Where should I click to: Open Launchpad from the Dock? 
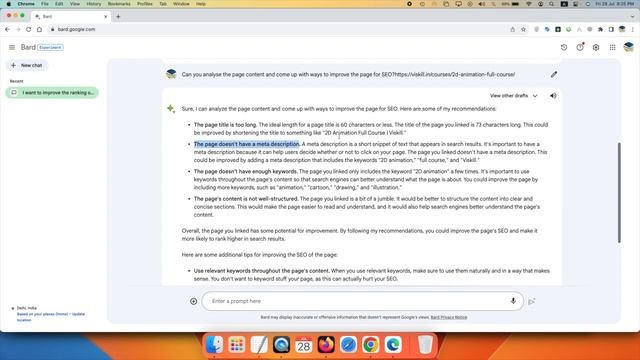click(237, 344)
